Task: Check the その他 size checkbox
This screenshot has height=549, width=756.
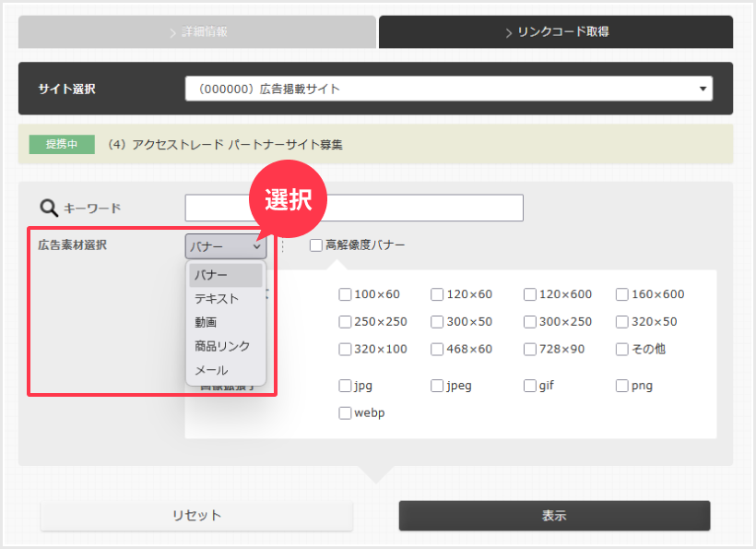Action: pyautogui.click(x=622, y=350)
